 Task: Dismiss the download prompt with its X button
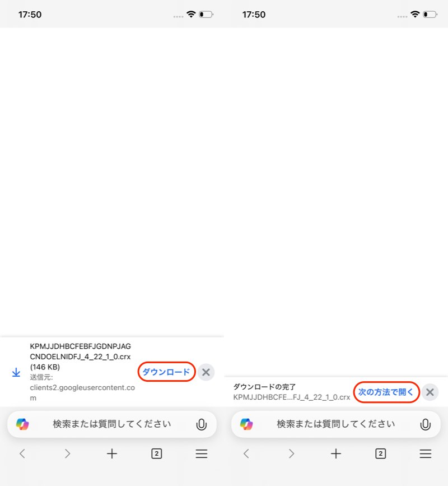click(x=205, y=372)
